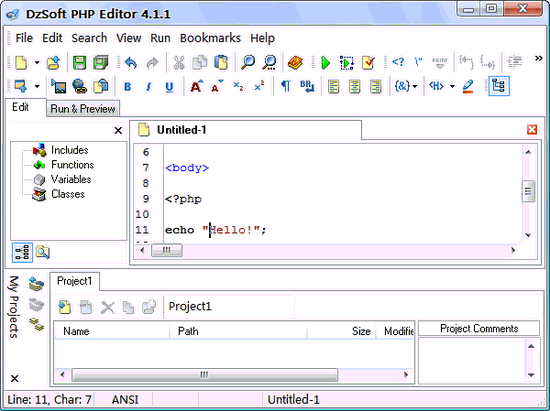This screenshot has width=550, height=411.
Task: Select Classes in code tree
Action: (x=68, y=194)
